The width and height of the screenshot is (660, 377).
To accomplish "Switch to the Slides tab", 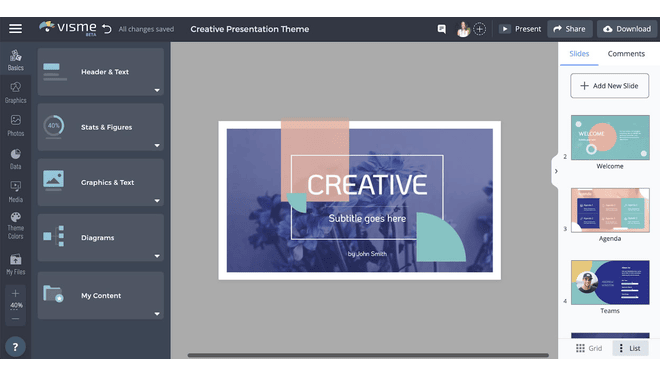I will coord(579,54).
